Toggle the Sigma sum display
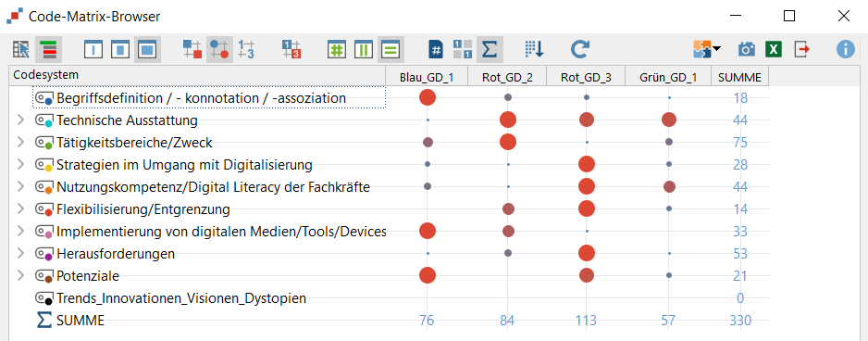The image size is (868, 341). point(490,50)
